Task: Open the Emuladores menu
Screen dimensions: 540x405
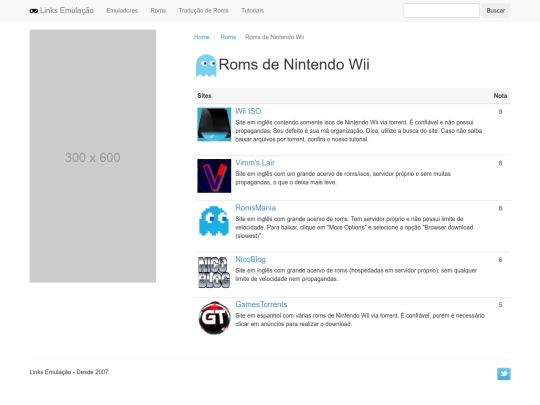Action: tap(122, 11)
